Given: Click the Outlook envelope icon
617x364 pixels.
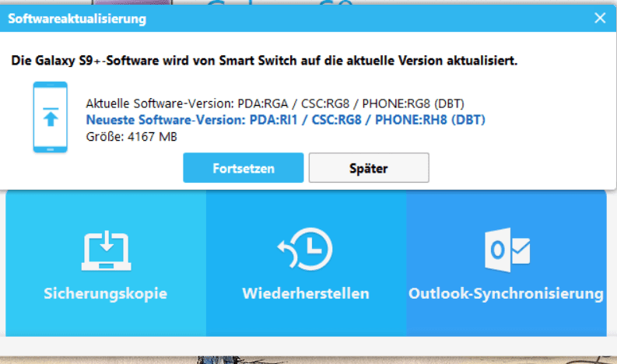Looking at the screenshot, I should pyautogui.click(x=507, y=250).
